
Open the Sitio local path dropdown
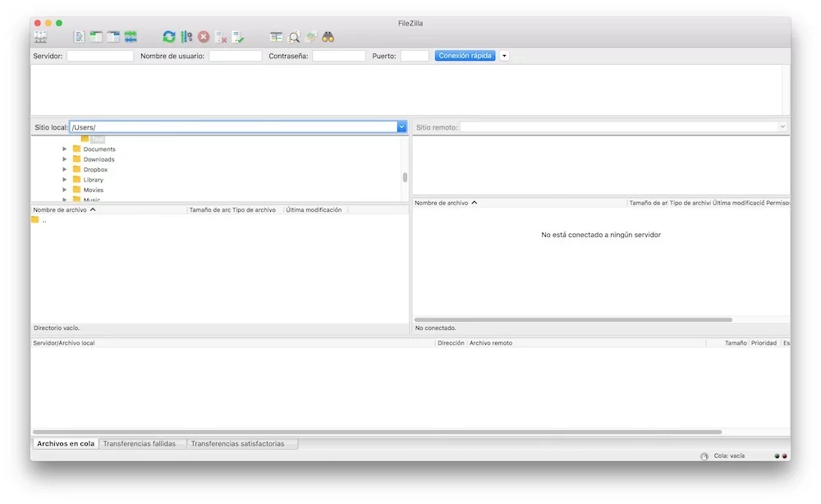click(x=401, y=126)
